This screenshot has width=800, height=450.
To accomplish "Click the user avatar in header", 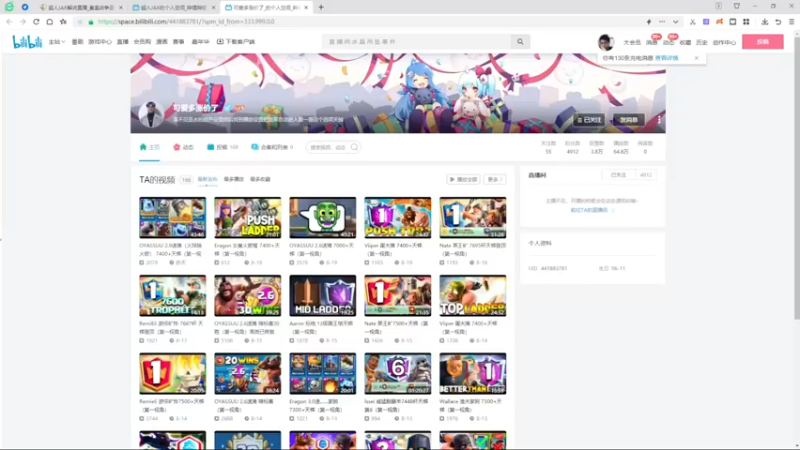I will coord(606,42).
